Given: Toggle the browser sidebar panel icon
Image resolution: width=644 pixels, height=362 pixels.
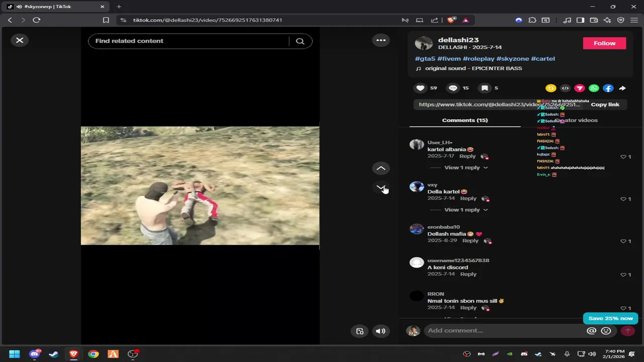Looking at the screenshot, I should coord(580,20).
